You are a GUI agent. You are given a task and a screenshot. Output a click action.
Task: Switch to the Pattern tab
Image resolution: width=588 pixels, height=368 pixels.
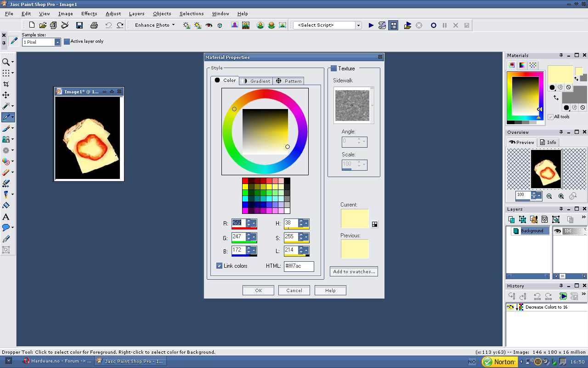(x=288, y=81)
